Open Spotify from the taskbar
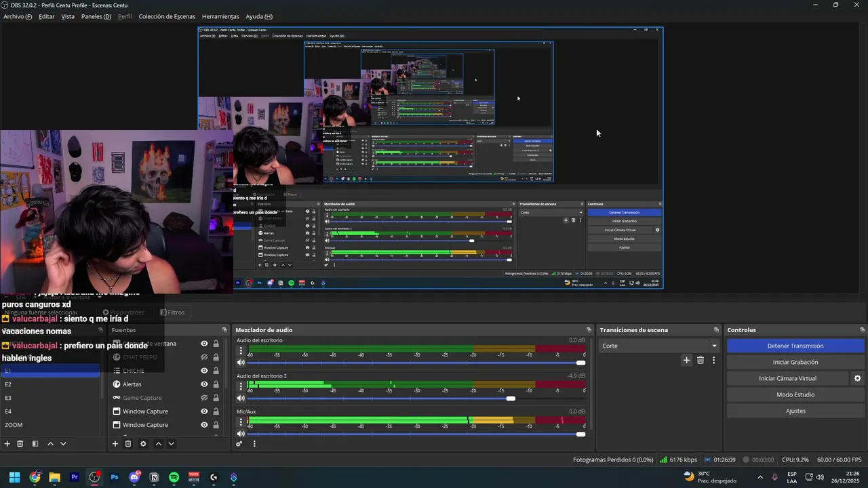 pos(174,477)
